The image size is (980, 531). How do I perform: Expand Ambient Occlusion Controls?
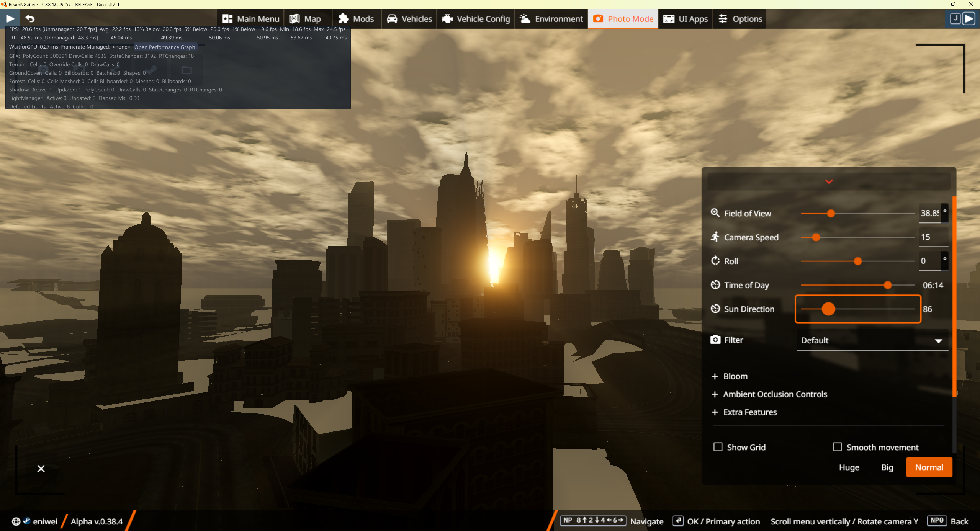[774, 394]
